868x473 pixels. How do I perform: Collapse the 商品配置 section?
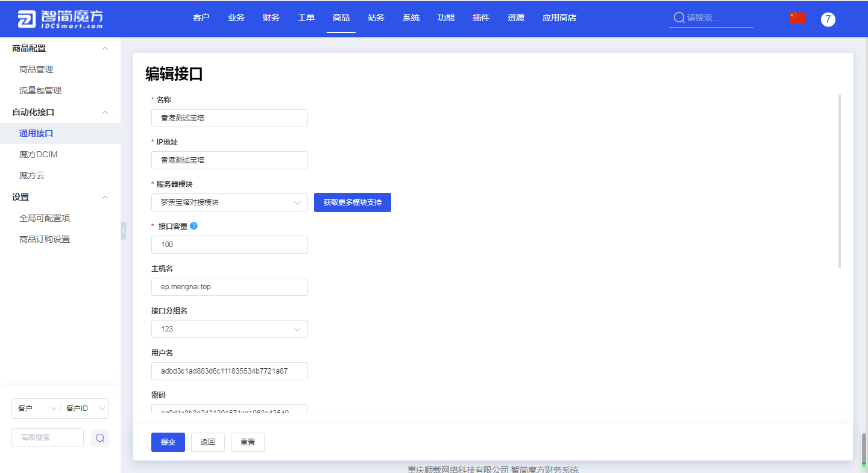pyautogui.click(x=105, y=48)
